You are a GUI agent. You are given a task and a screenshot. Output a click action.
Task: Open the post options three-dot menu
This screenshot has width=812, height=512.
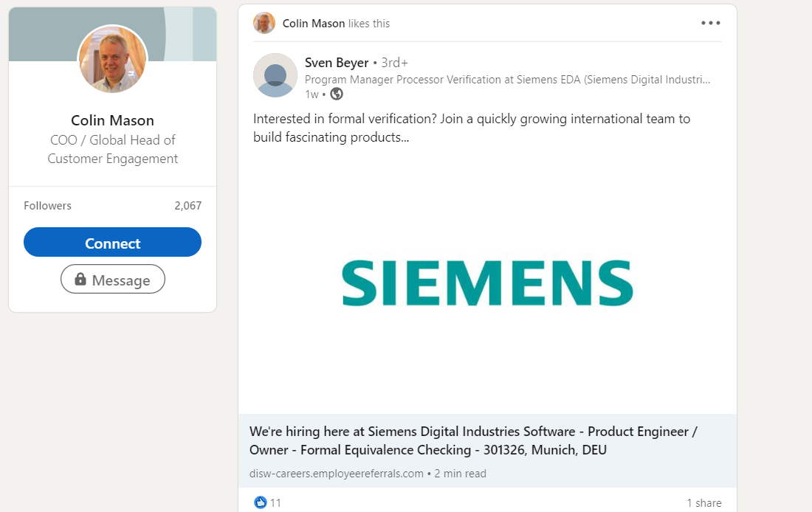(x=710, y=23)
